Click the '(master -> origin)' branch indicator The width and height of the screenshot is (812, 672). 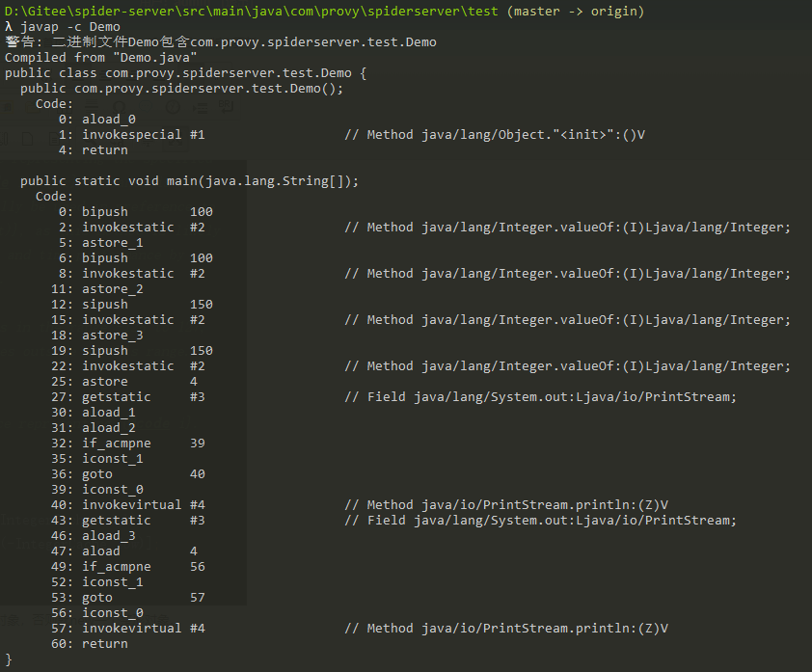[x=576, y=12]
